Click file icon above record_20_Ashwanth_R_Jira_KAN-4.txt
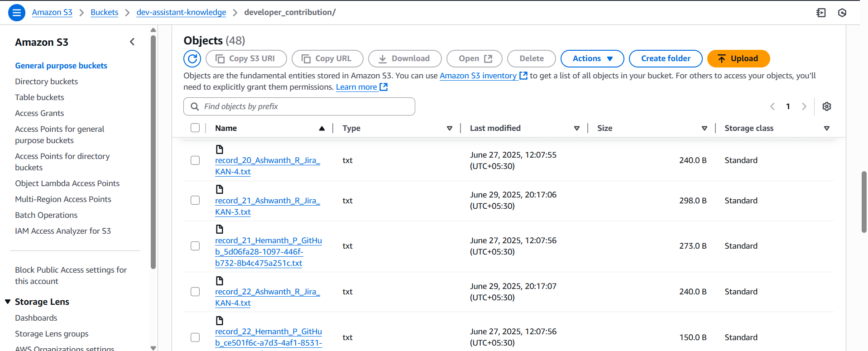 point(220,149)
